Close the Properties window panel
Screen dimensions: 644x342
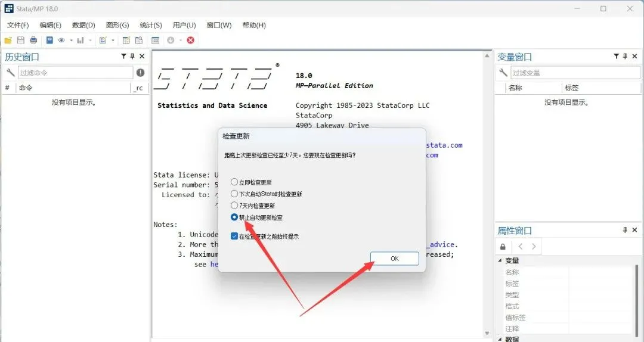point(635,230)
